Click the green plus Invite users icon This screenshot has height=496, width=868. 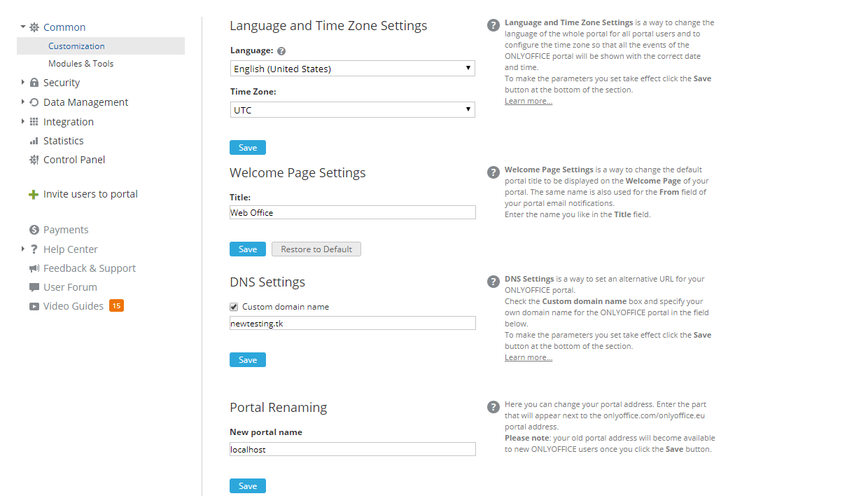(x=33, y=195)
